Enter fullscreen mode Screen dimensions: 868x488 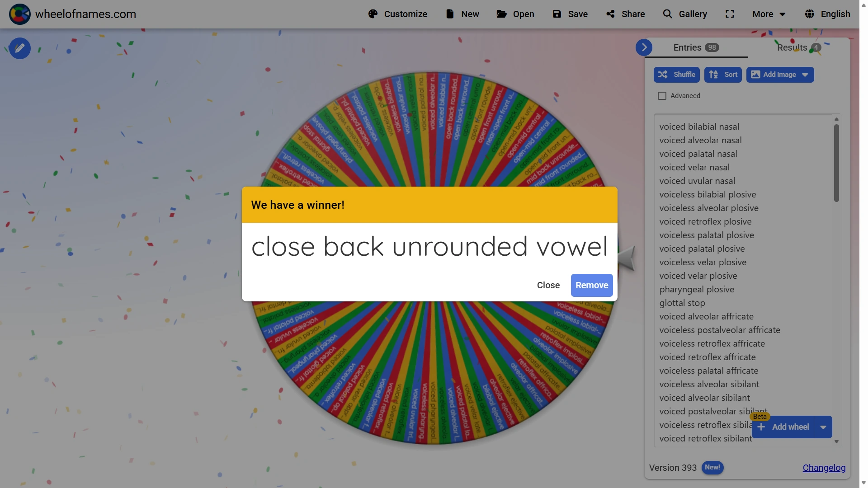point(730,14)
